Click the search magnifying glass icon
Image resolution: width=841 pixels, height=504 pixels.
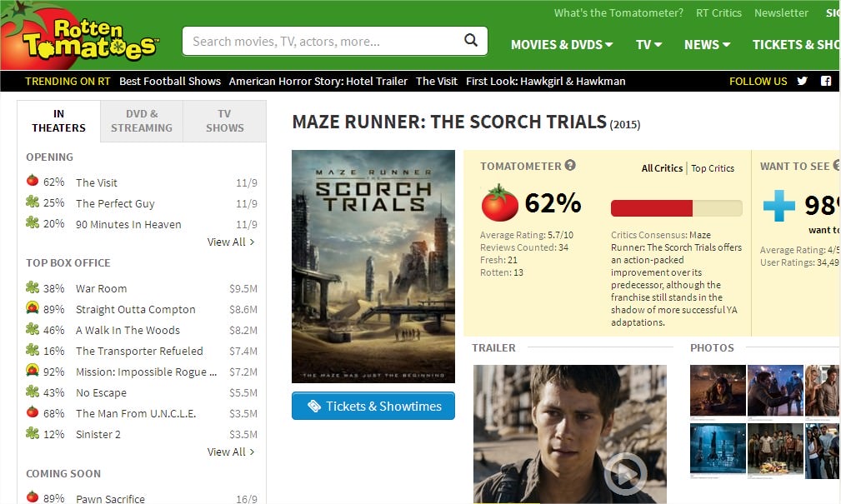pyautogui.click(x=470, y=40)
